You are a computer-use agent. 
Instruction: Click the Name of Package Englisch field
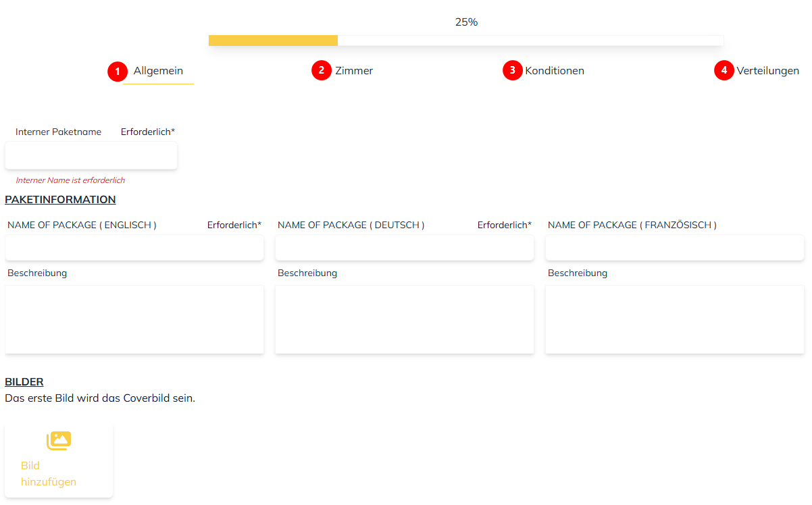(134, 248)
